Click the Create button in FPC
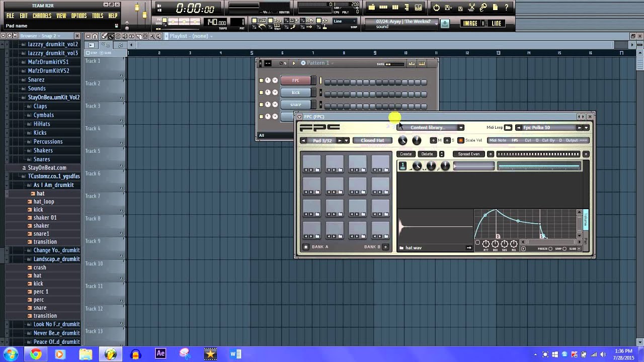Screen dimensions: 644x362 tap(406, 154)
